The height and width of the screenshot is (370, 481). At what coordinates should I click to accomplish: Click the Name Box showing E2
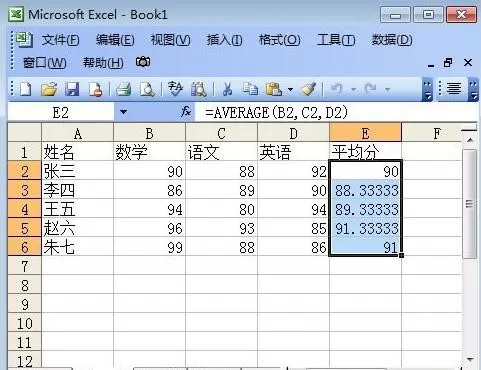point(61,112)
